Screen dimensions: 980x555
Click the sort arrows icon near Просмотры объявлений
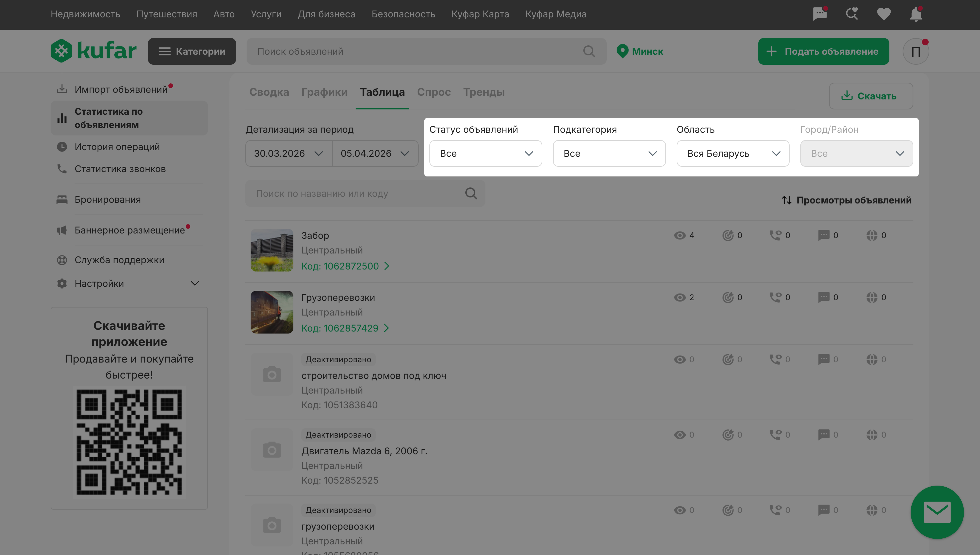tap(787, 200)
